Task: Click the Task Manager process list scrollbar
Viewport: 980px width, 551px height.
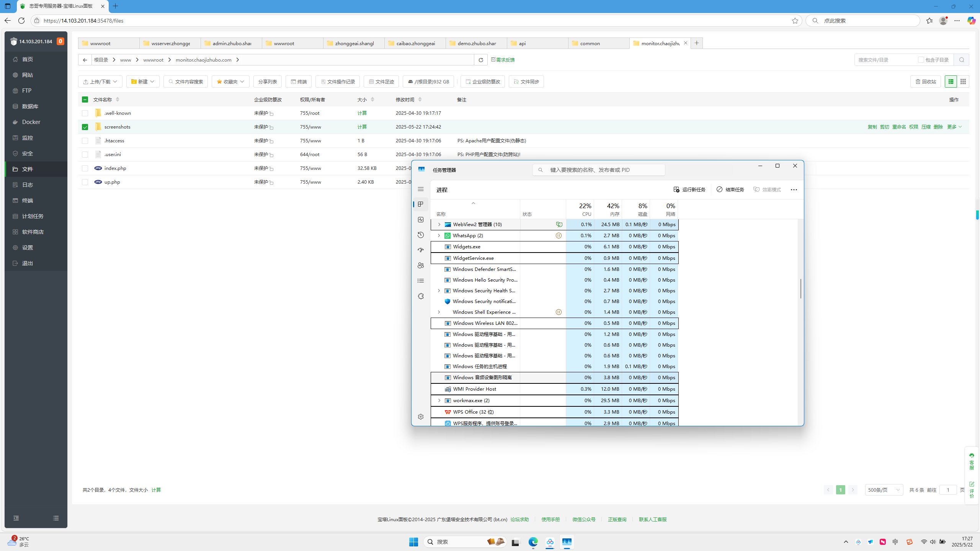Action: (x=800, y=289)
